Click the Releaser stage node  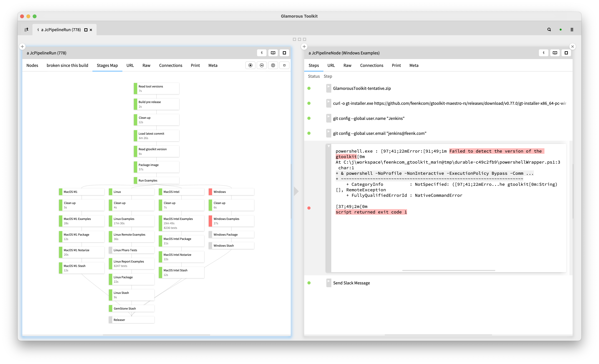pos(131,320)
